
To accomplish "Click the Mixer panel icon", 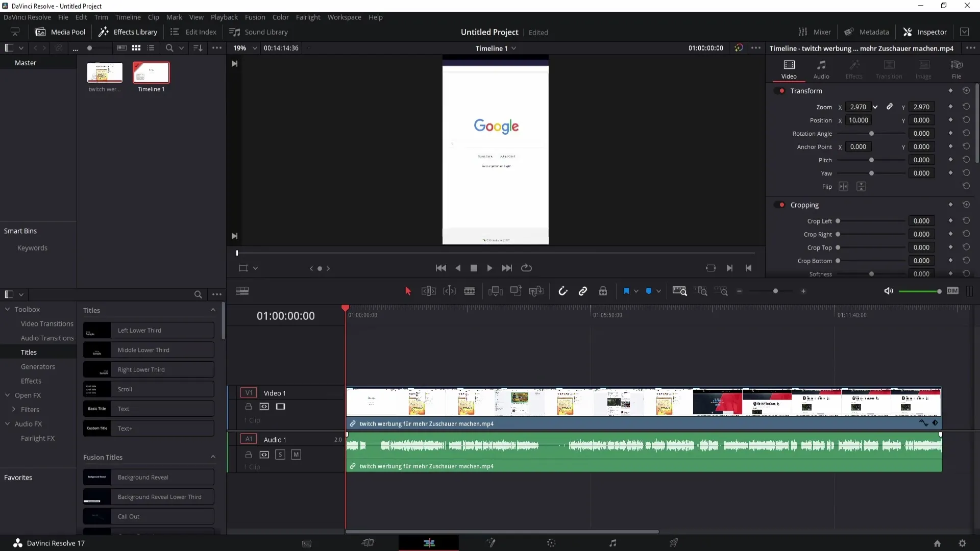I will point(803,32).
